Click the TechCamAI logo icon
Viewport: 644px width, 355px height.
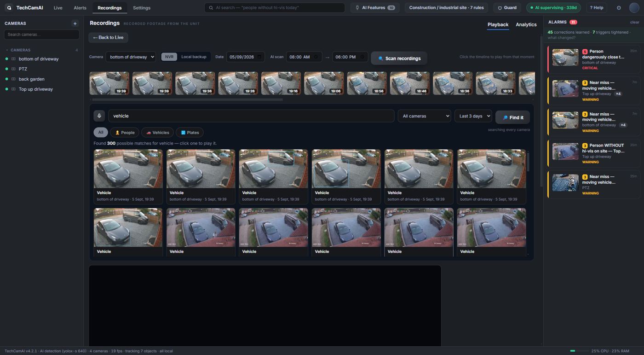(9, 8)
